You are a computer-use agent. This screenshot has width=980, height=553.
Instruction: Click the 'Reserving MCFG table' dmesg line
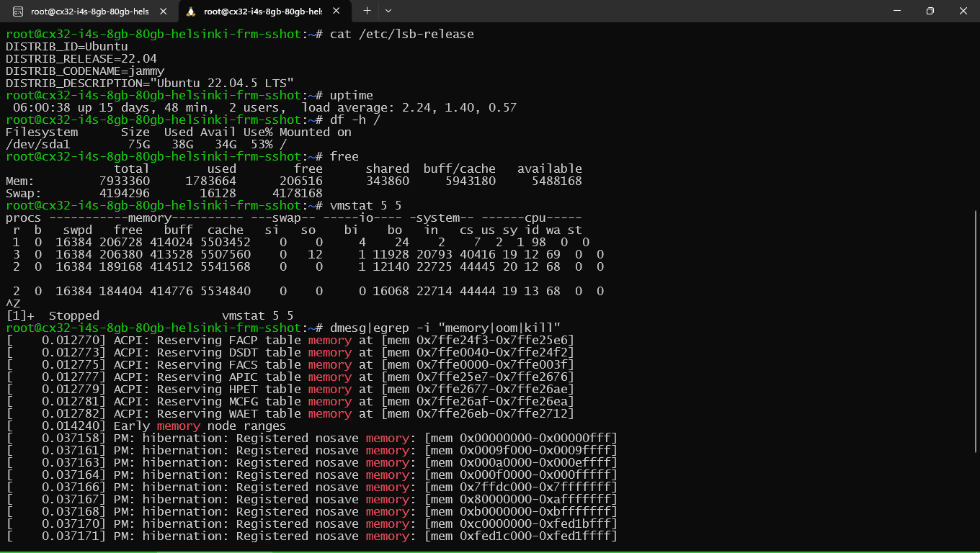(x=290, y=401)
